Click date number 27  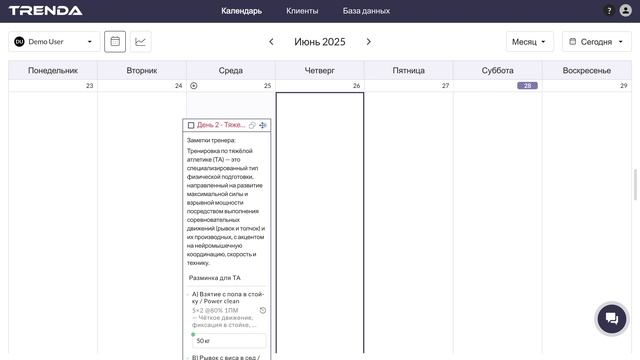tap(445, 86)
